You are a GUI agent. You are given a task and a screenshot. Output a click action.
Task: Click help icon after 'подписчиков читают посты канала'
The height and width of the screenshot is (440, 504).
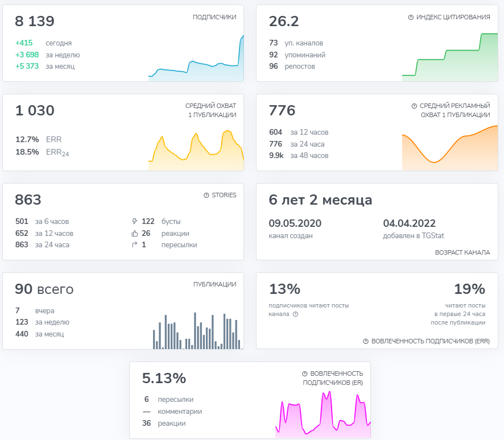pos(295,314)
